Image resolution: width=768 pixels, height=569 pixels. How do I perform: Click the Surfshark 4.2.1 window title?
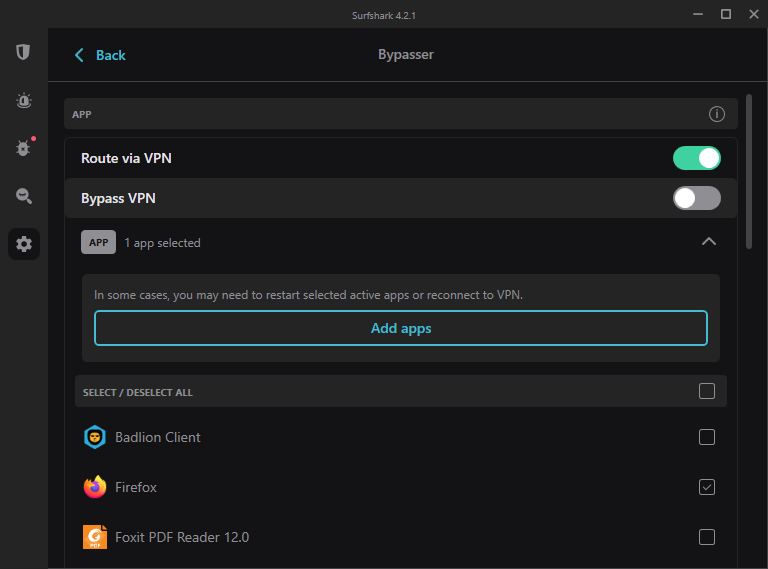tap(384, 16)
